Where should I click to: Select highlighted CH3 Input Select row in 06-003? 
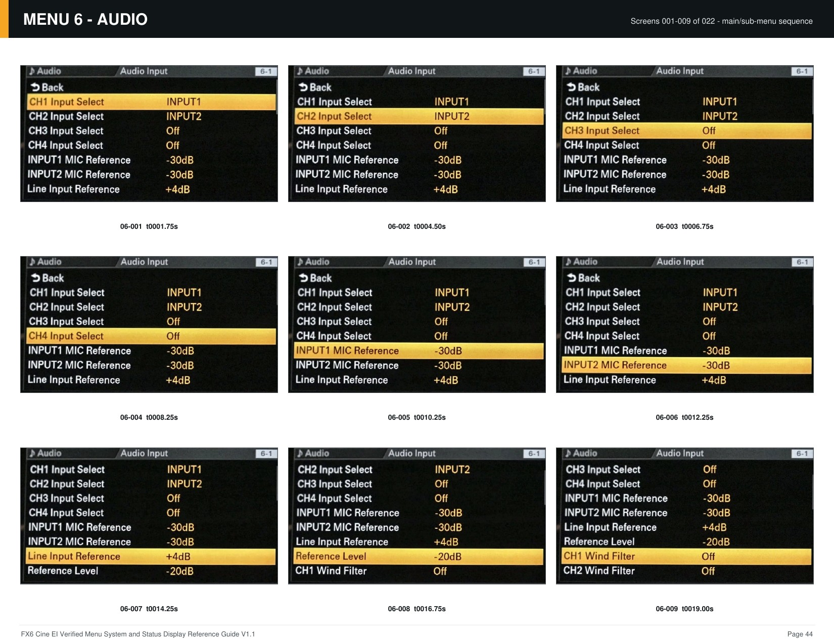point(687,131)
